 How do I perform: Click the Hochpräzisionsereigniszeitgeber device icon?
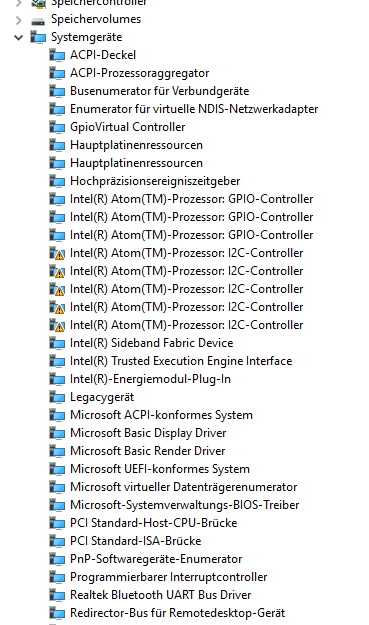[57, 181]
